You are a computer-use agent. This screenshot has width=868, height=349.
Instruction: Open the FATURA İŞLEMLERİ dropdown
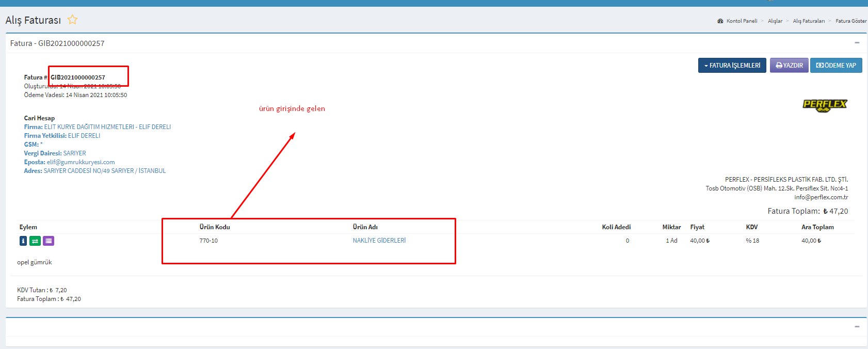732,66
